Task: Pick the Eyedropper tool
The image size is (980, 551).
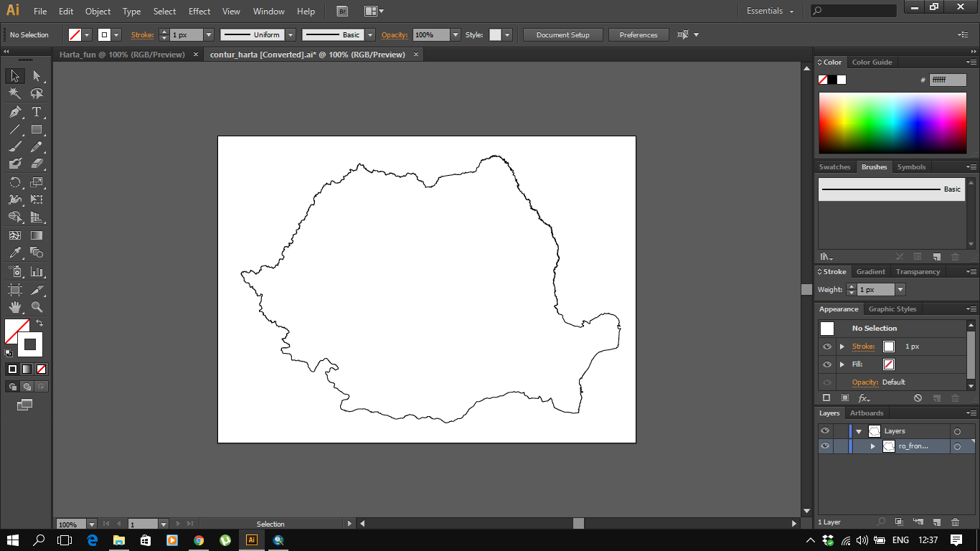Action: (15, 253)
